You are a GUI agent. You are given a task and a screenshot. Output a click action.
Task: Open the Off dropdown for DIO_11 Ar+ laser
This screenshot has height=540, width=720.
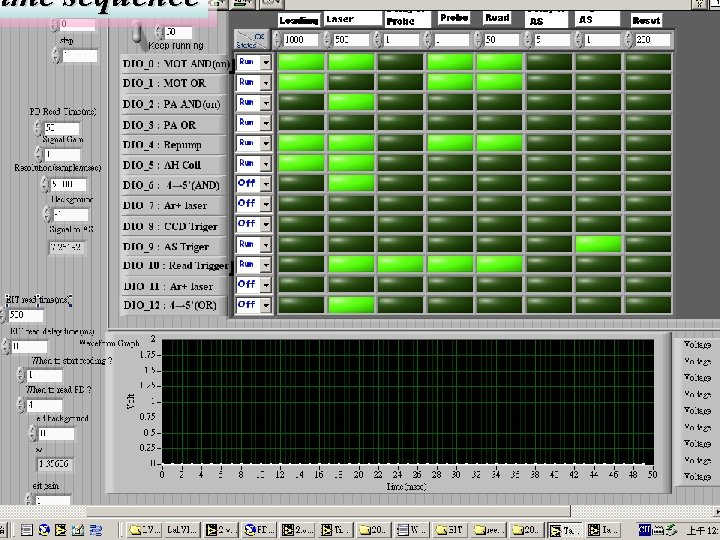pos(253,285)
